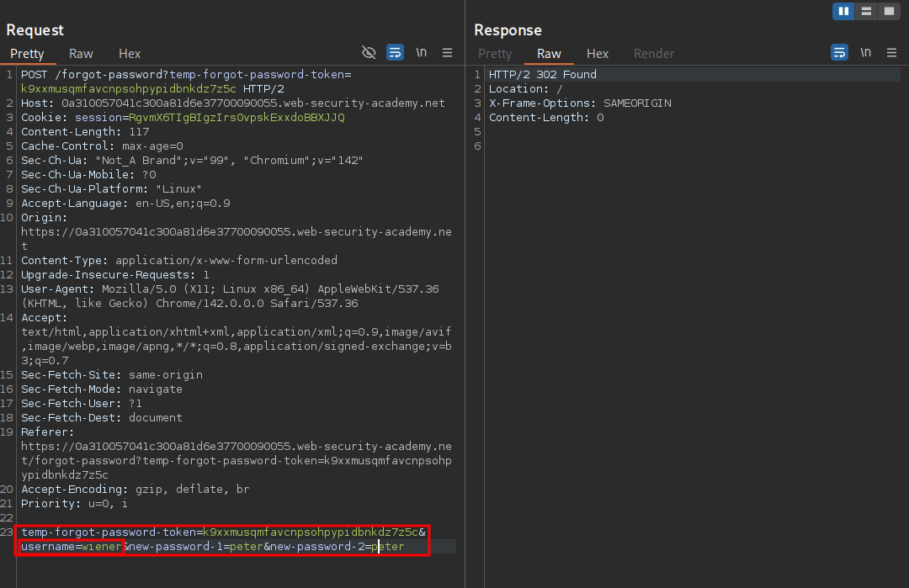This screenshot has height=588, width=909.
Task: Select the combined single-panel layout icon
Action: pyautogui.click(x=888, y=11)
